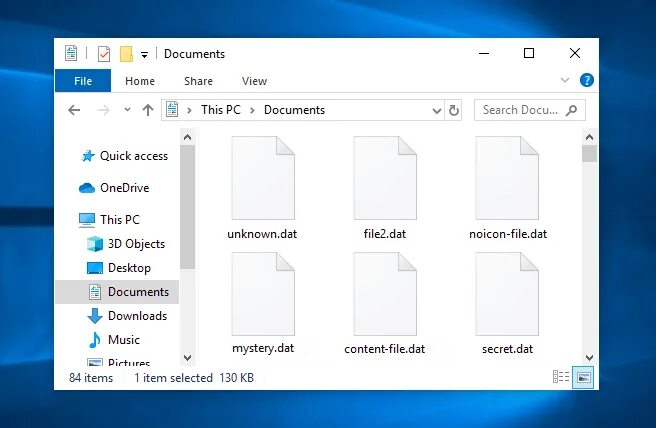Select the secret.dat file icon
This screenshot has height=428, width=656.
507,294
